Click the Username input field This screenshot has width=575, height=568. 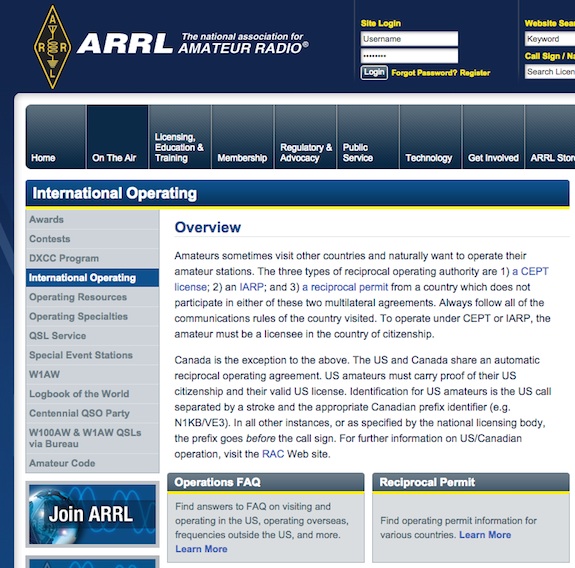coord(409,39)
